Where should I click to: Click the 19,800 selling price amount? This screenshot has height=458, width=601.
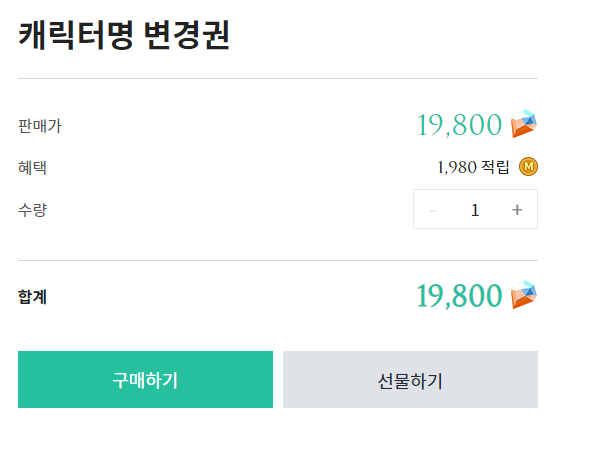pos(459,125)
